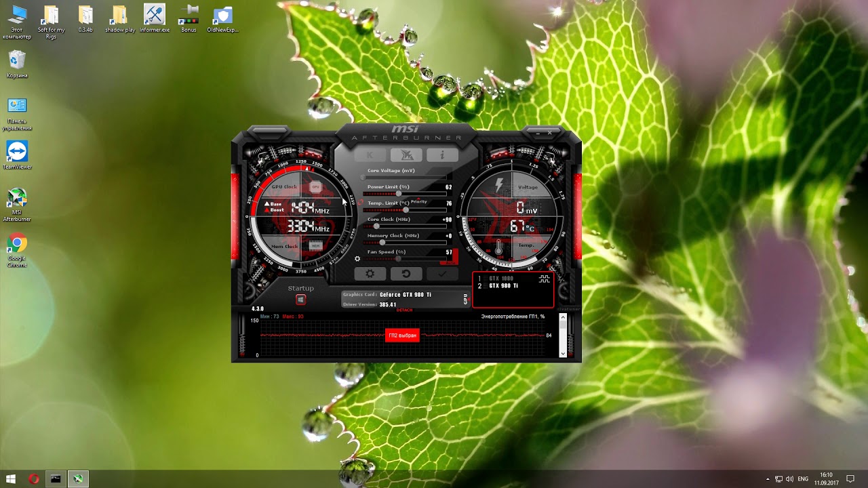Open Windows Start menu

[x=11, y=479]
